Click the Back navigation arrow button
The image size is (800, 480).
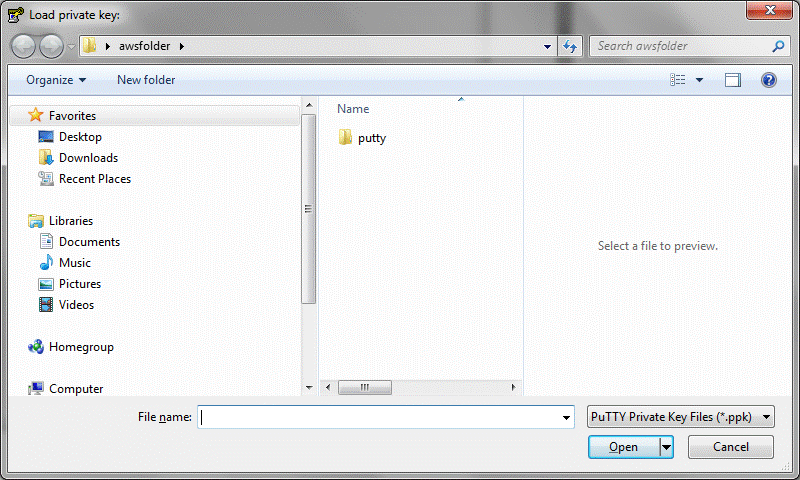click(x=23, y=46)
